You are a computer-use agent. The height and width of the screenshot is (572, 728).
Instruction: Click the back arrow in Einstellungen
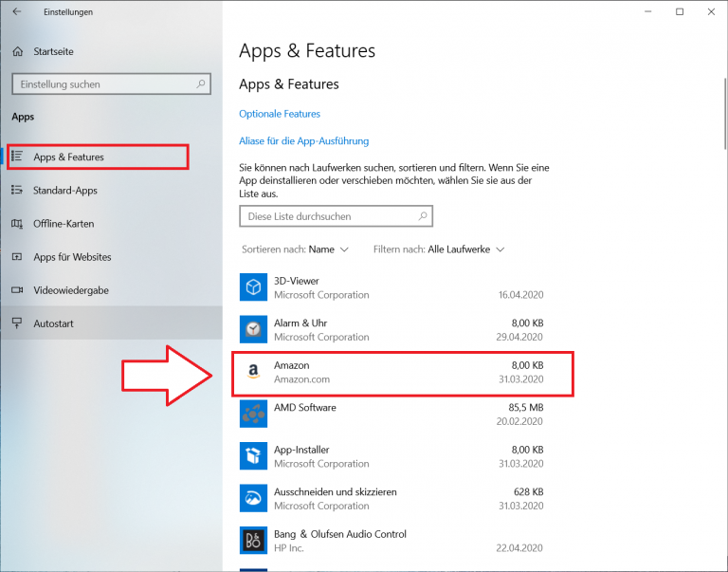(x=17, y=11)
